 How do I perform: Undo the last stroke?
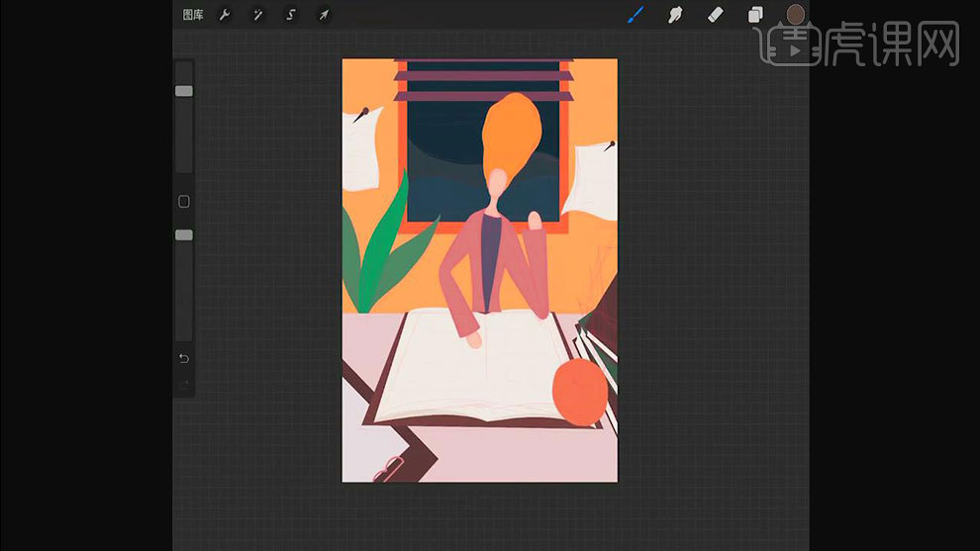click(x=184, y=358)
